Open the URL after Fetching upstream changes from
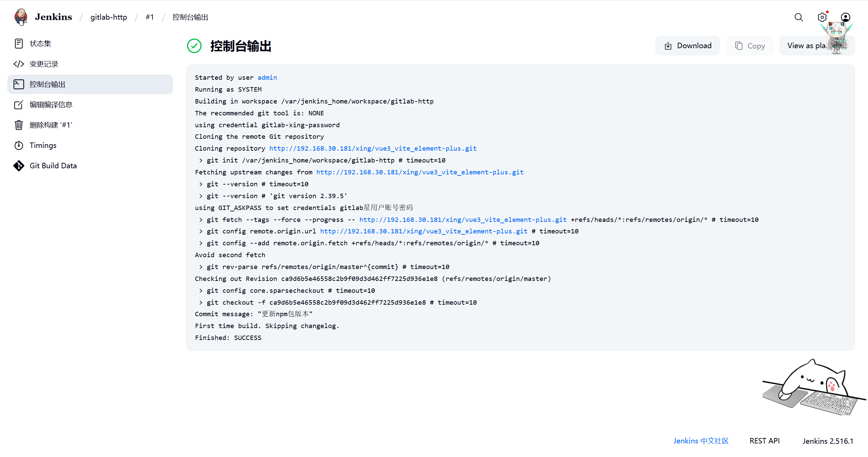 click(x=420, y=172)
